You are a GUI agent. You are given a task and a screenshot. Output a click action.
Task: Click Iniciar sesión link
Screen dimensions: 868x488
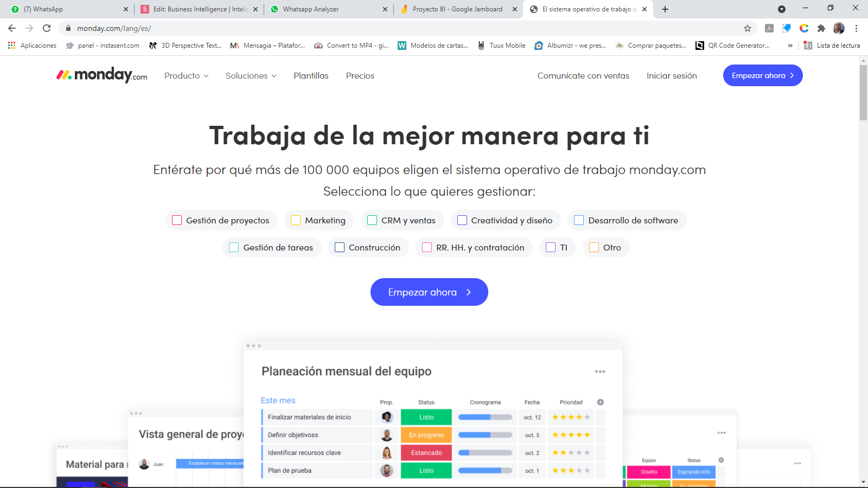672,76
